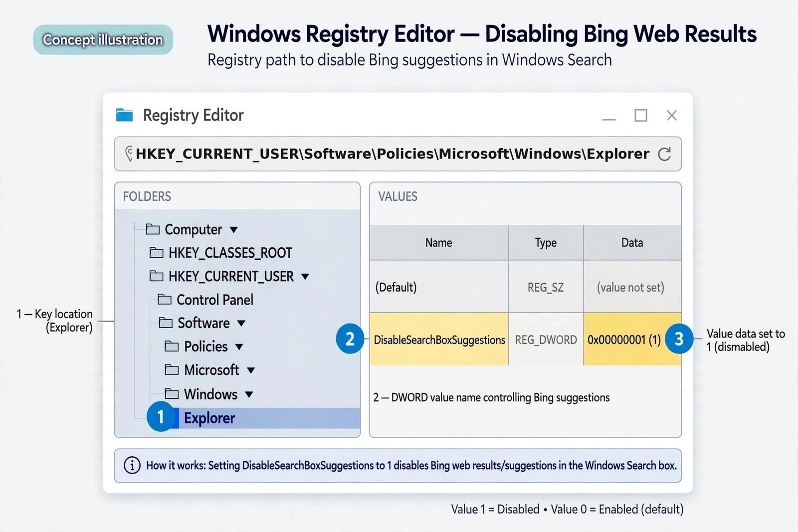Click the refresh icon in address bar
Screen dimensions: 798x532
664,154
